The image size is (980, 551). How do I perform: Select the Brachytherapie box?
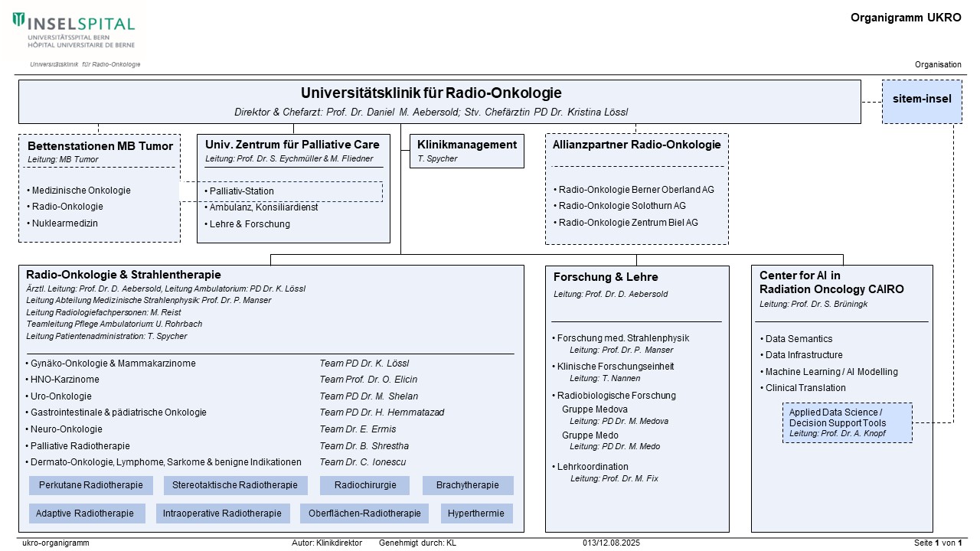tap(468, 485)
